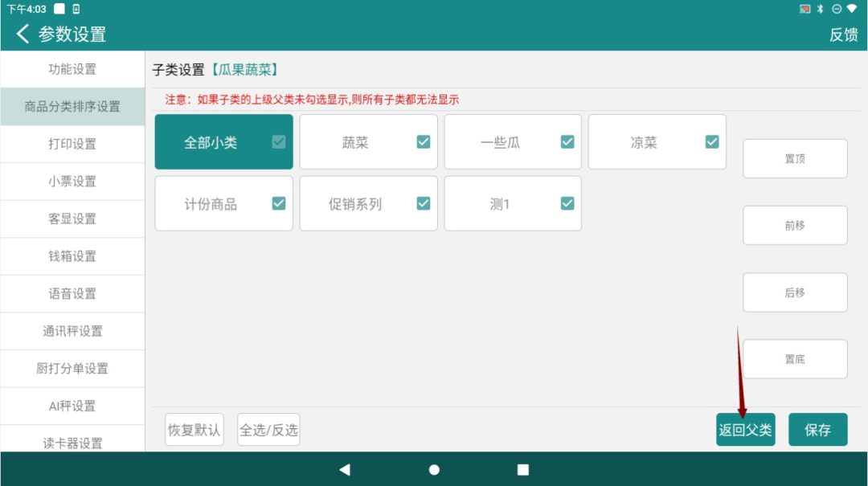Click 全选/反选 button

pyautogui.click(x=268, y=430)
